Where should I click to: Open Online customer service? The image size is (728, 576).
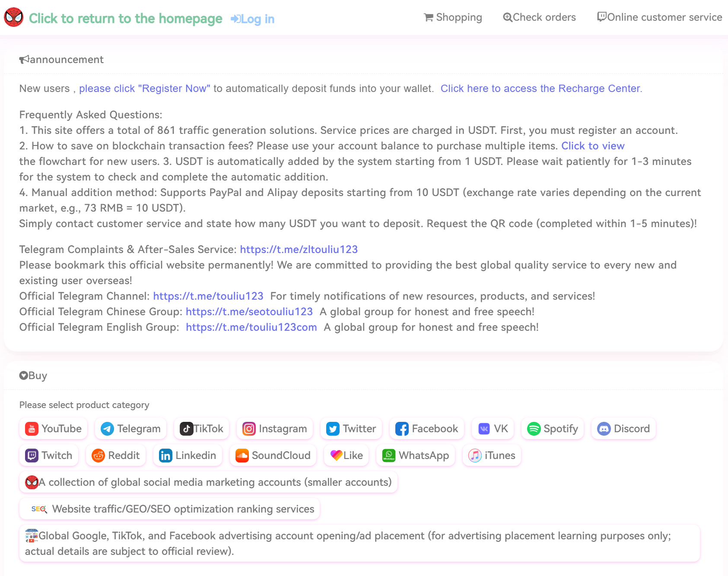pos(659,17)
